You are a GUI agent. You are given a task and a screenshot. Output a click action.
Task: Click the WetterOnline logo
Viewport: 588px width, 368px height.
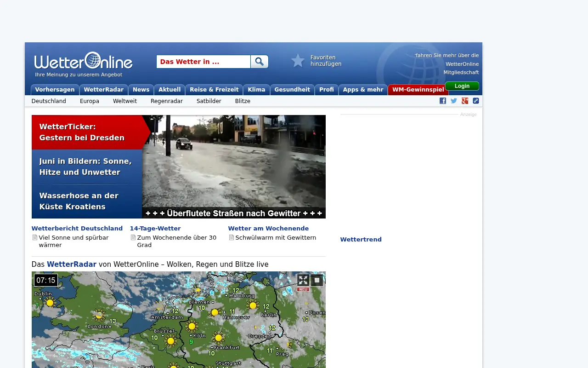(84, 61)
